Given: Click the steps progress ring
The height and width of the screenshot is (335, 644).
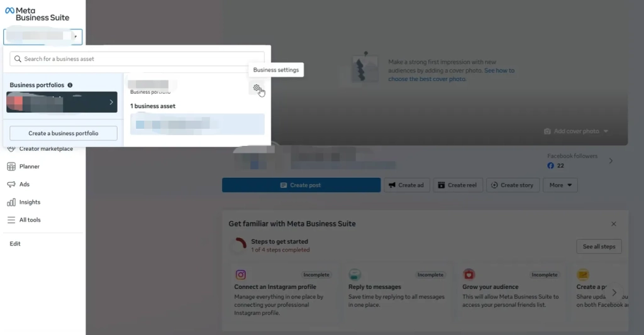Looking at the screenshot, I should point(240,245).
